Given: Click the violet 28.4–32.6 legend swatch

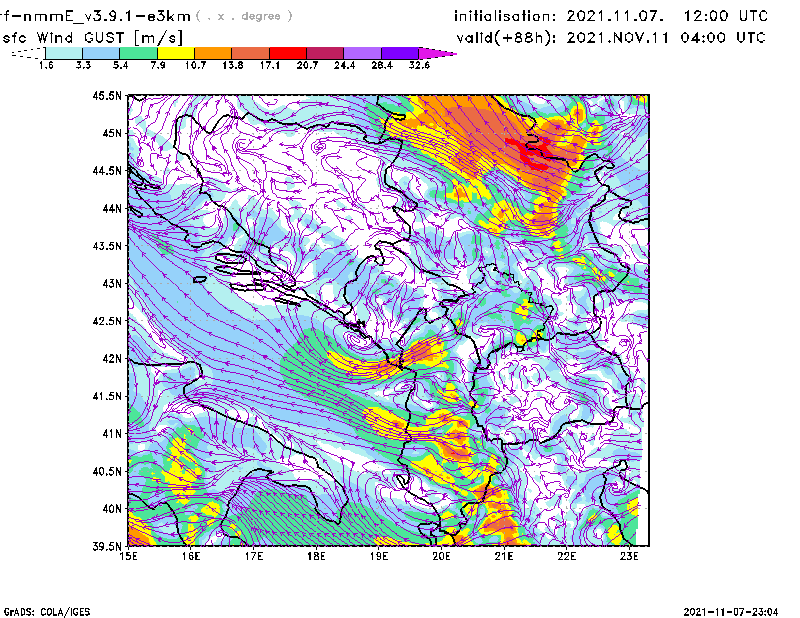Looking at the screenshot, I should tap(400, 53).
